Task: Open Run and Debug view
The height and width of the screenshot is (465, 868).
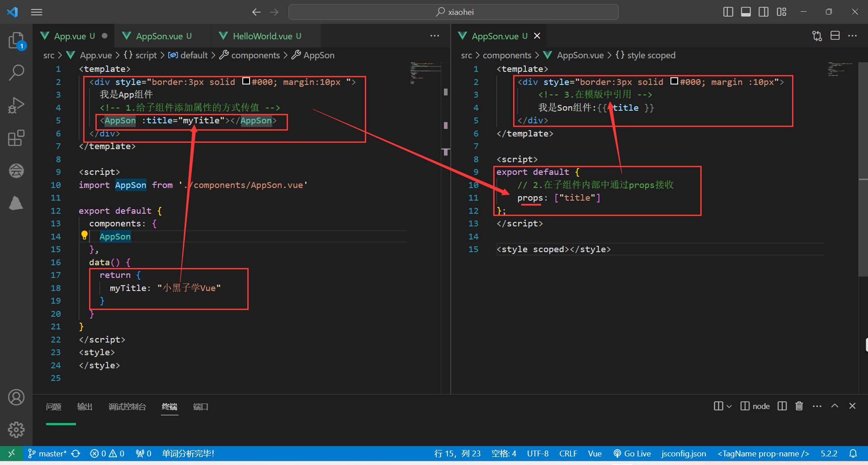Action: point(16,105)
